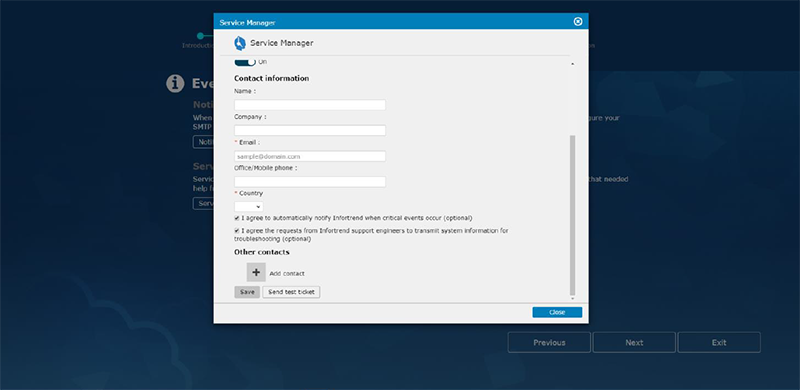Click Send test ticket button
This screenshot has height=390, width=800.
click(291, 292)
